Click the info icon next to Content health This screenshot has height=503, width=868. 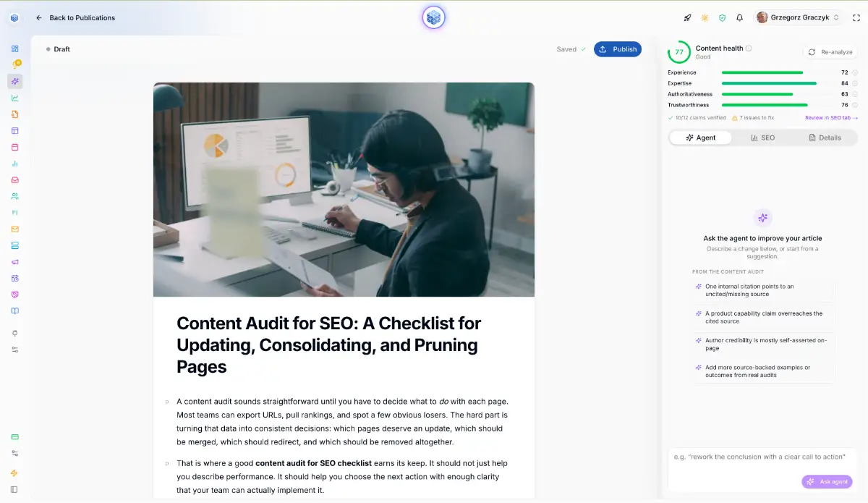749,48
